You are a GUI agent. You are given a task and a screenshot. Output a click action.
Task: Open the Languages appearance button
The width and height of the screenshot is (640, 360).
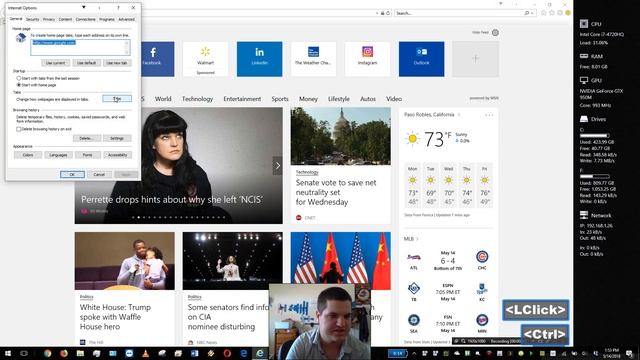58,155
